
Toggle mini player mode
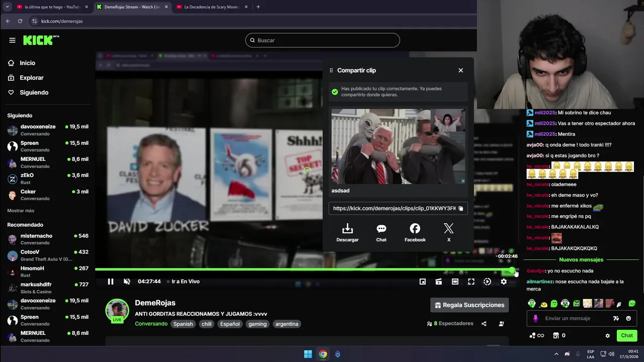click(x=423, y=282)
